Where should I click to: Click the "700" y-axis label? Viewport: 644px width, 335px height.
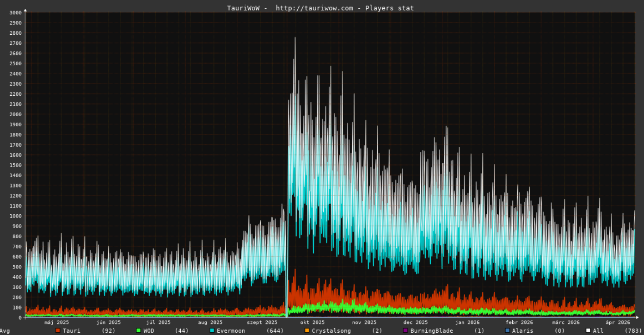(17, 247)
